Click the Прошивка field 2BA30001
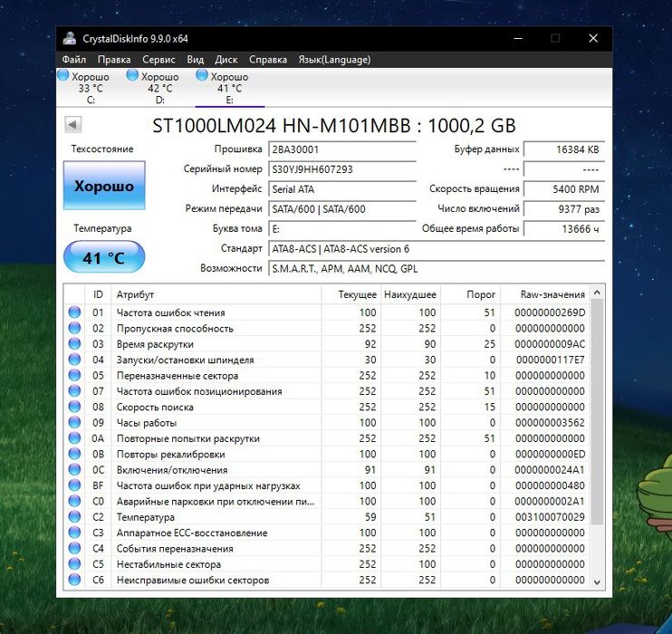 (x=342, y=149)
